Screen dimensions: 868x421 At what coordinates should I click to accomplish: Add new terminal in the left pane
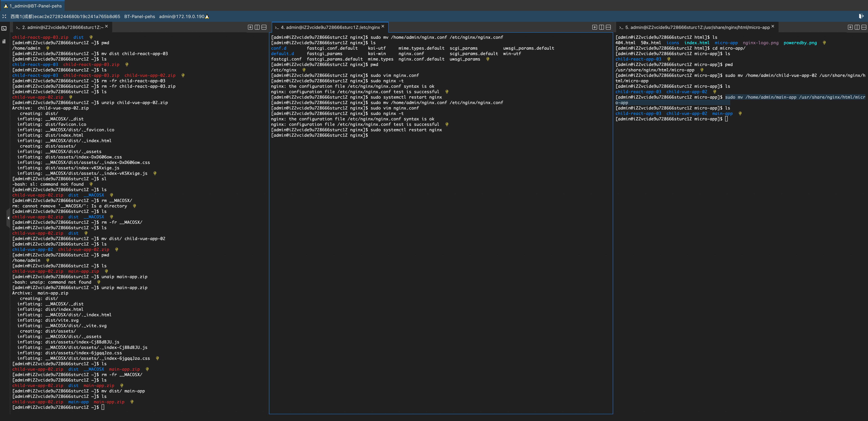pyautogui.click(x=250, y=27)
